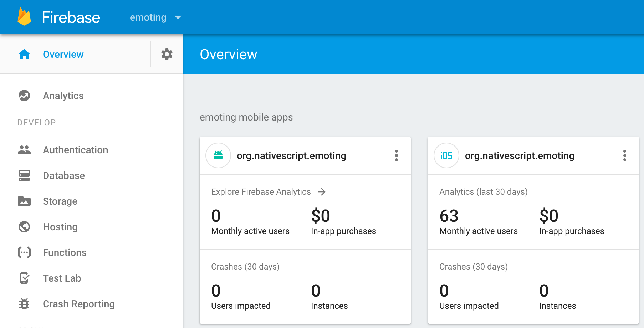The height and width of the screenshot is (328, 644).
Task: Open the emoting project dropdown
Action: point(155,17)
